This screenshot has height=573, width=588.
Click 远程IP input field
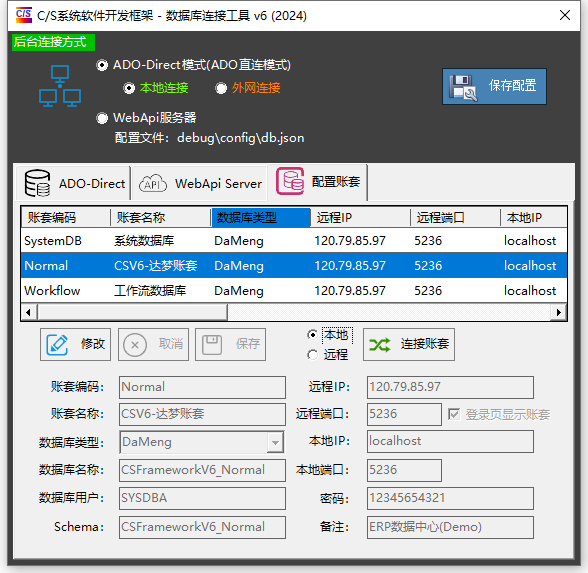click(450, 387)
